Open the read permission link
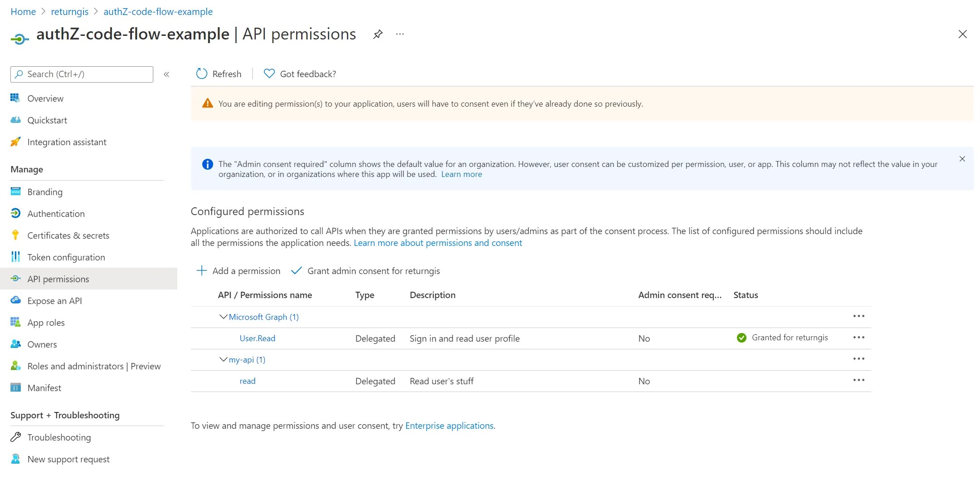980x490 pixels. click(247, 381)
